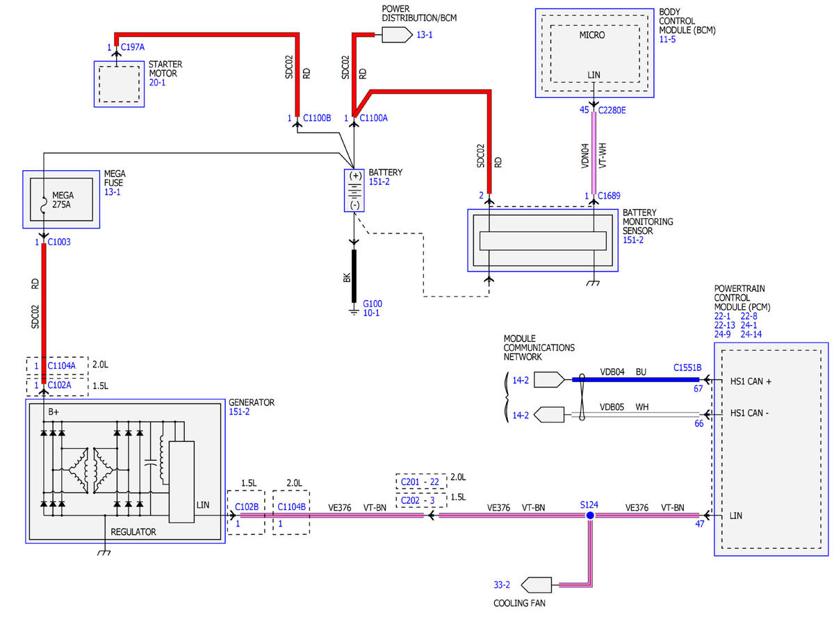Click the Battery Monitoring Sensor component box

543,240
